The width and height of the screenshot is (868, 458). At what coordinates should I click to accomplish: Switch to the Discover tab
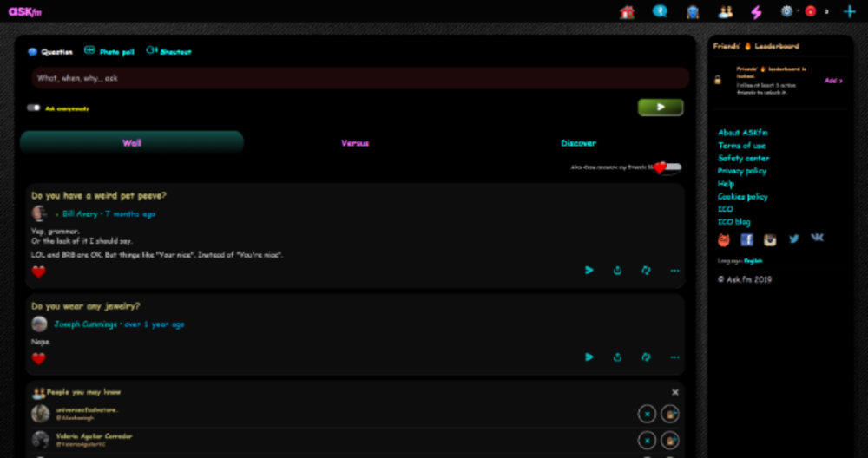[578, 143]
